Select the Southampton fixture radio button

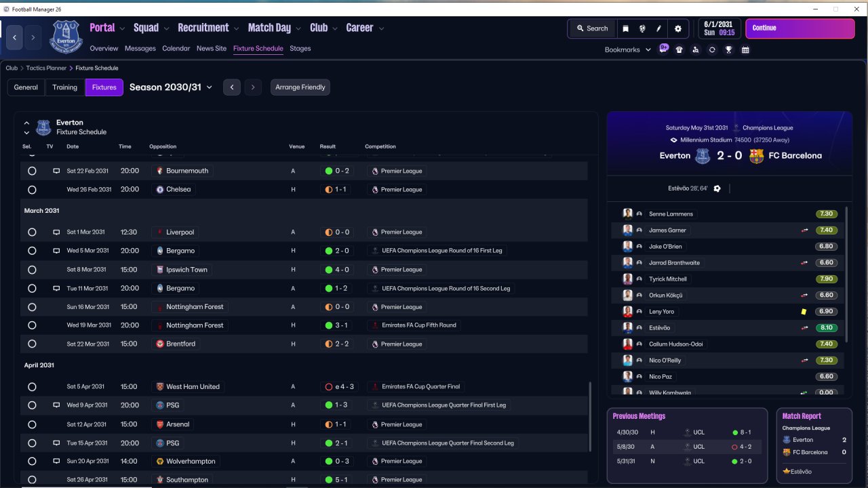32,480
